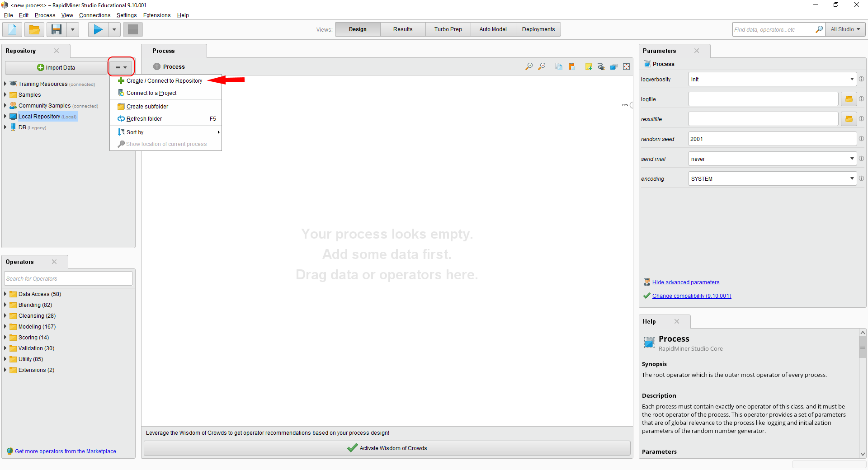This screenshot has width=868, height=470.
Task: Expand the Modeling operators folder
Action: click(5, 326)
